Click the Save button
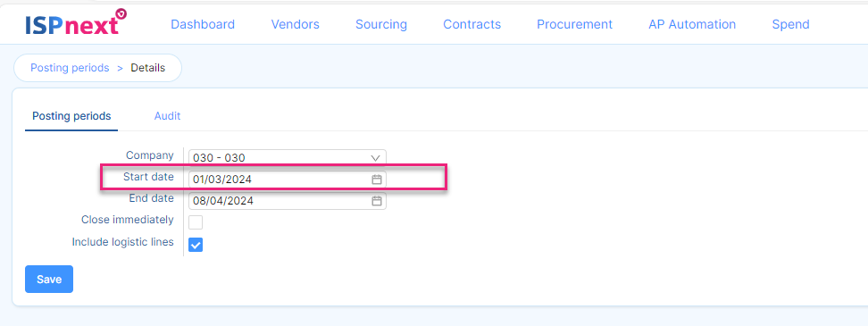 [x=49, y=280]
